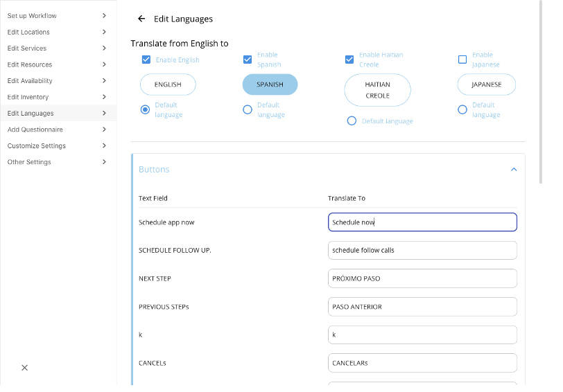The width and height of the screenshot is (563, 392).
Task: Collapse the Buttons section chevron
Action: 514,169
